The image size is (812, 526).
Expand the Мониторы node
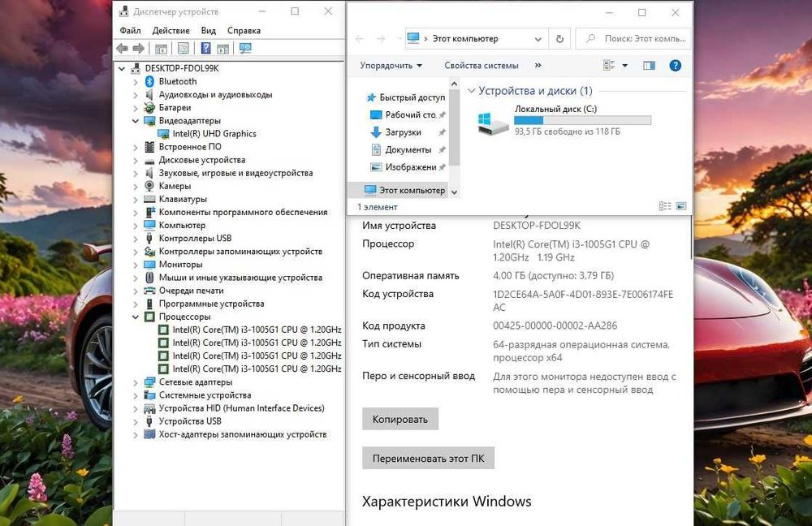[x=136, y=265]
